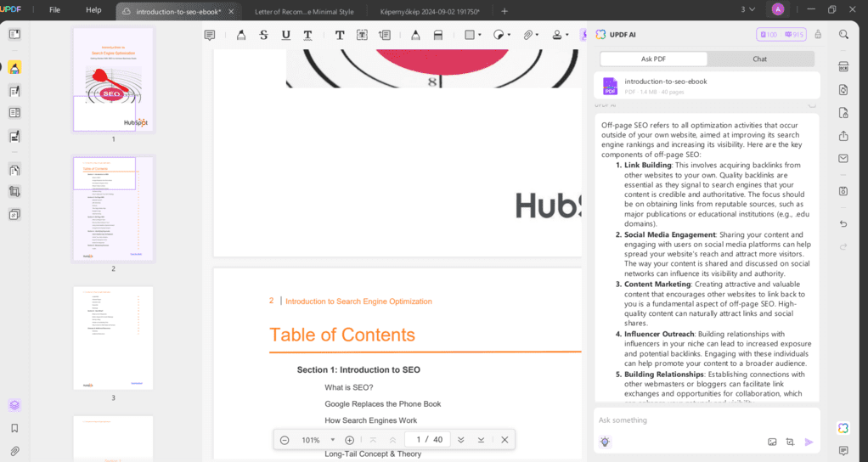
Task: Select the eraser tool
Action: click(x=438, y=35)
